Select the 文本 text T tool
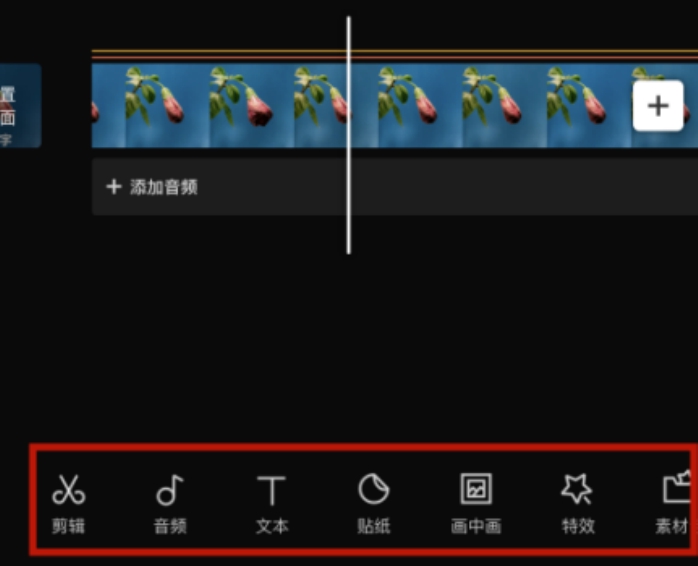This screenshot has width=698, height=566. pyautogui.click(x=272, y=504)
